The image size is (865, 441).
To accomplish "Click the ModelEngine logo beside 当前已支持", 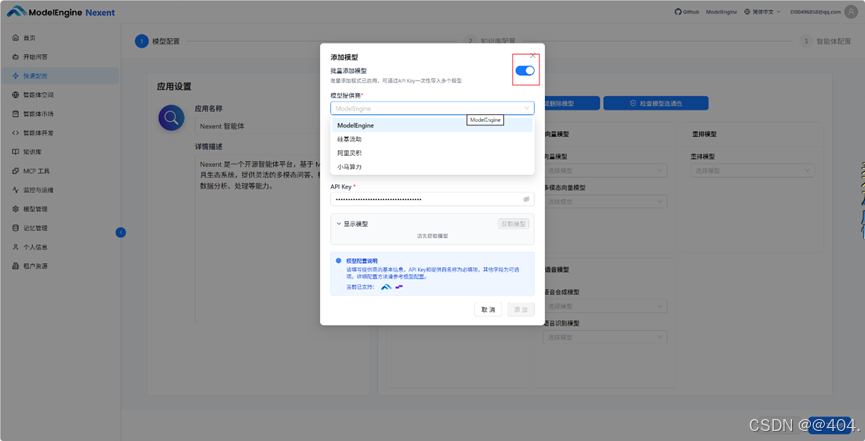I will [386, 287].
